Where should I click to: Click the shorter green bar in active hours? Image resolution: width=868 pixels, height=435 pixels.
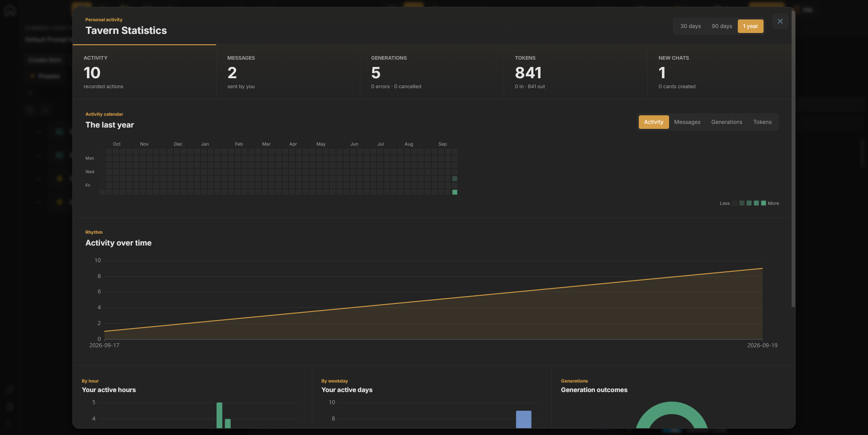pyautogui.click(x=228, y=423)
